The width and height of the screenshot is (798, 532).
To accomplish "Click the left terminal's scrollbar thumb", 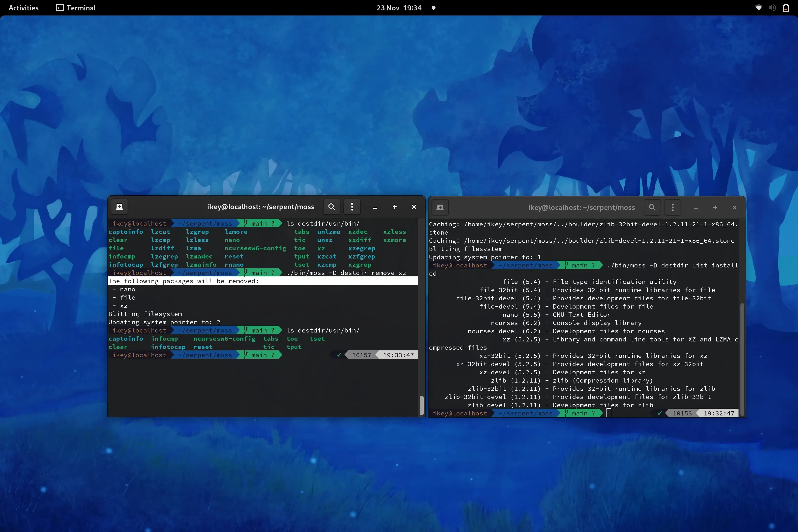I will (421, 406).
